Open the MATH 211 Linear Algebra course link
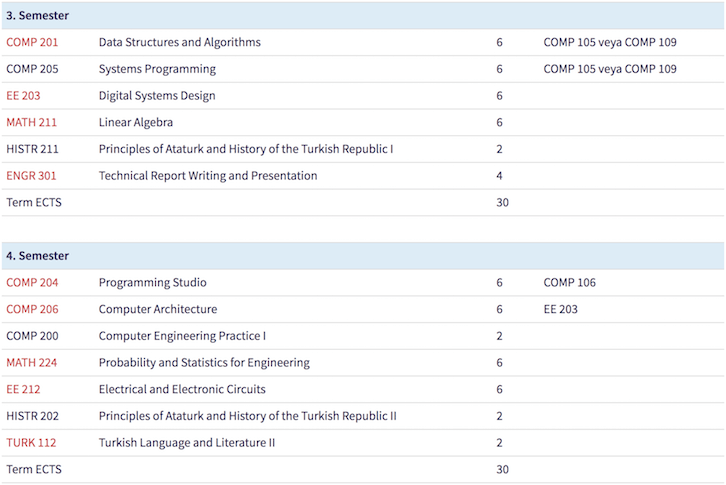The height and width of the screenshot is (485, 726). click(32, 123)
